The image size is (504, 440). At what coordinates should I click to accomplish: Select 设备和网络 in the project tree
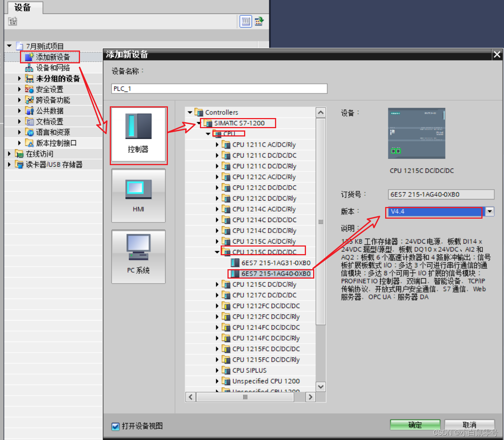pos(53,68)
